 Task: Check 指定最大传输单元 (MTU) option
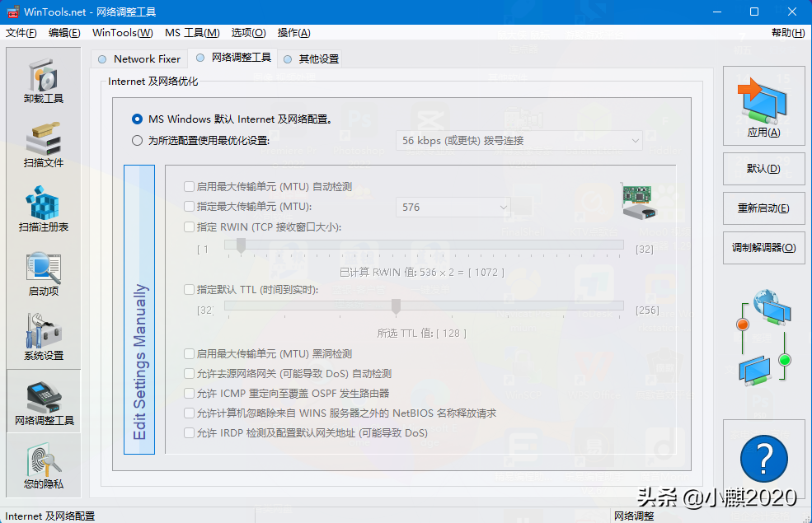click(248, 207)
